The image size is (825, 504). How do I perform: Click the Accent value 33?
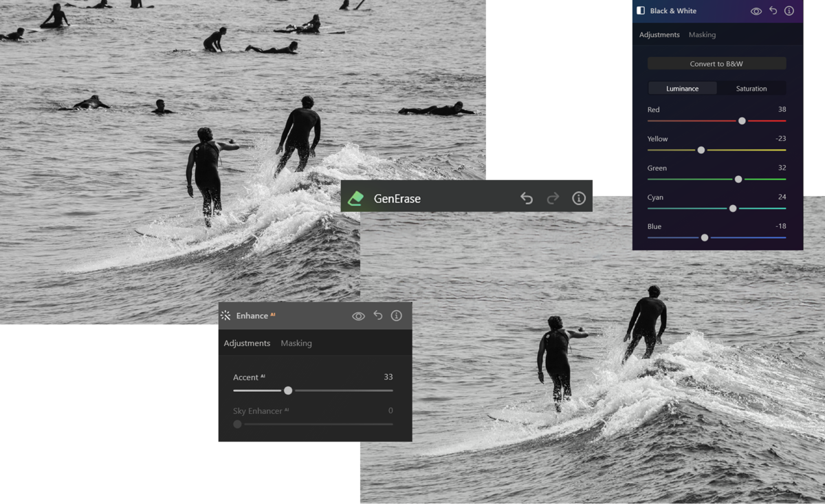click(388, 377)
